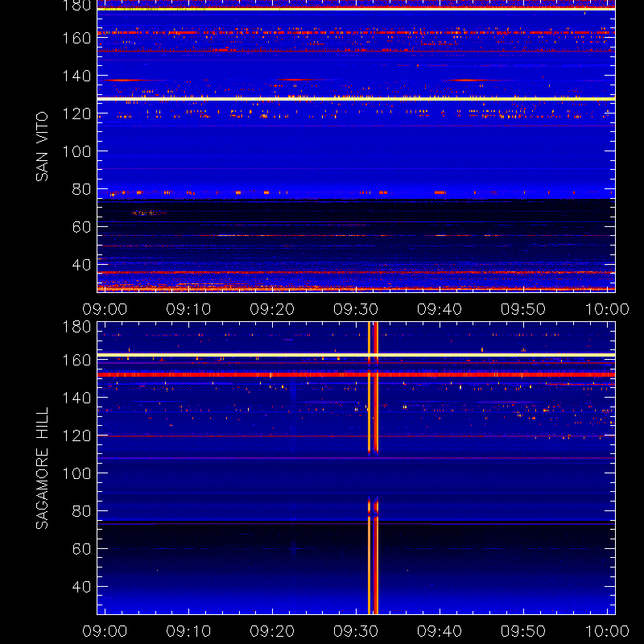644x644 pixels.
Task: Pick the 40 label on Sagamore Hill axis
Action: 82,587
